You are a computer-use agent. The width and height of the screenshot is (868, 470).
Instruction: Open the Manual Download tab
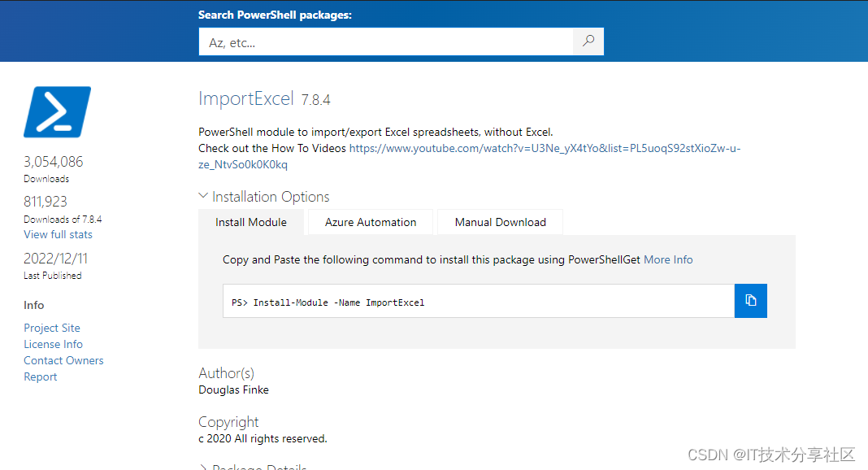(500, 222)
